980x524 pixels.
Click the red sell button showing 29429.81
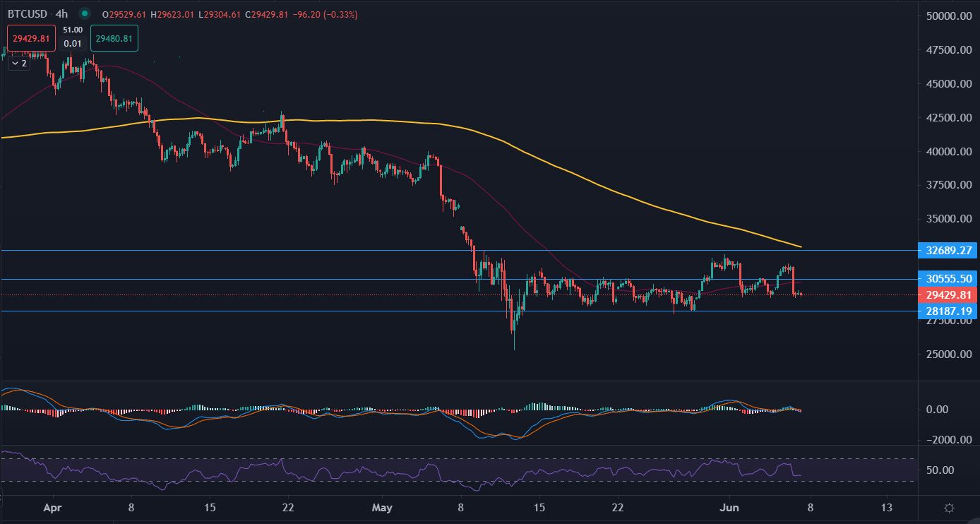[30, 37]
